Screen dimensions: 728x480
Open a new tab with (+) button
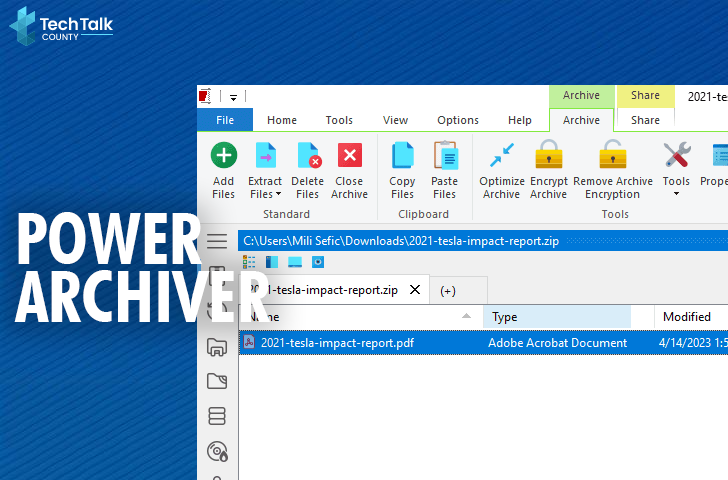click(x=447, y=291)
